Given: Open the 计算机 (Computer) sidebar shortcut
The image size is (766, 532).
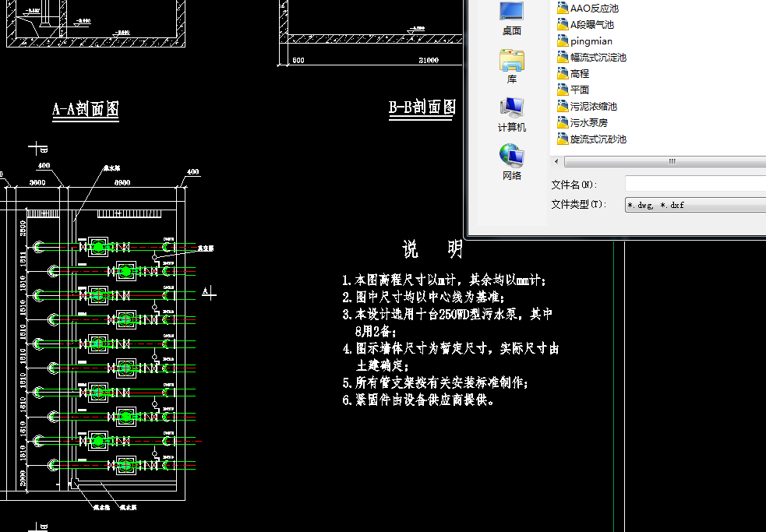Looking at the screenshot, I should click(x=511, y=115).
